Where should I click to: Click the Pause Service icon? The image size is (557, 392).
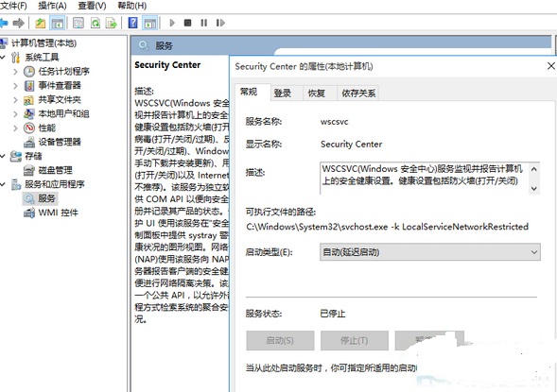(203, 23)
